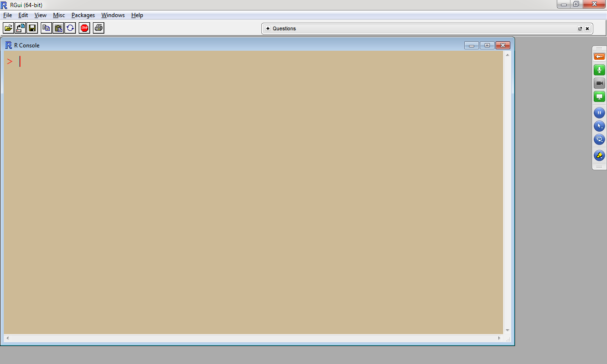
Task: Click the Copy and paste arrows icon
Action: 70,28
